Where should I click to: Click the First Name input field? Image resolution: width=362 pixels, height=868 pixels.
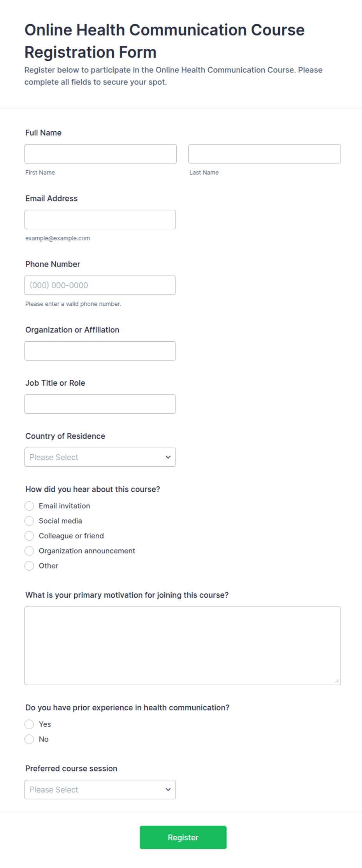tap(100, 154)
